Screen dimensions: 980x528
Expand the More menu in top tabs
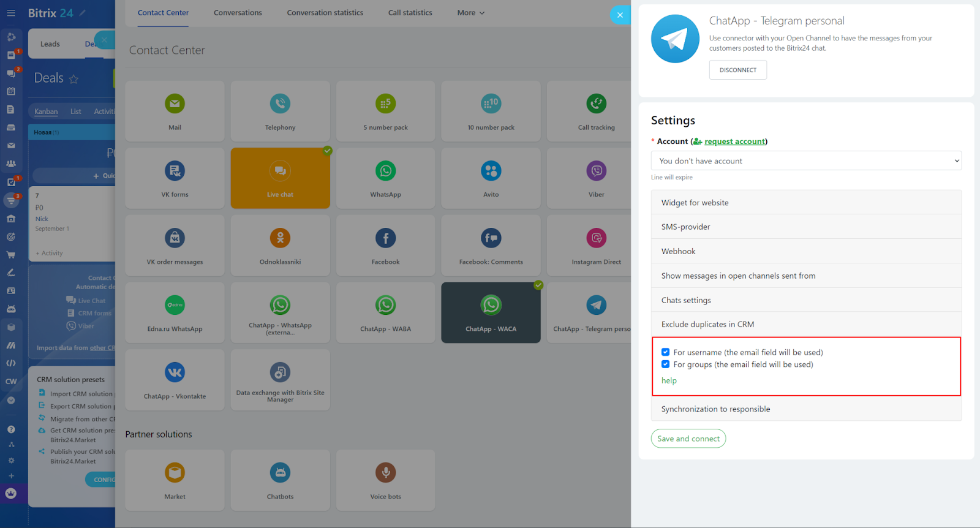470,13
